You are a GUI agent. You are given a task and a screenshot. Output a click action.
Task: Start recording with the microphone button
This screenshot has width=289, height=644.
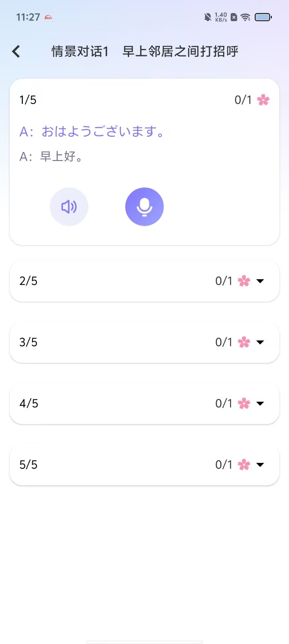(x=144, y=207)
